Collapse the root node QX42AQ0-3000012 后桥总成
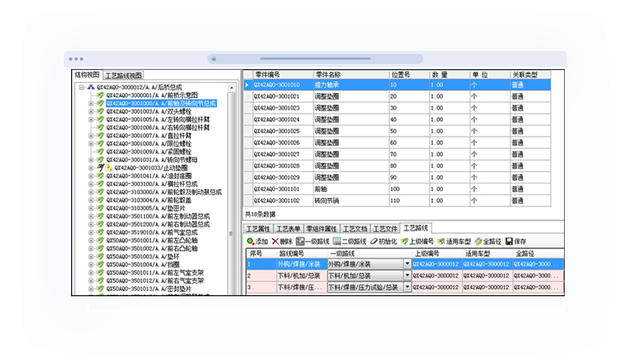Screen dimensions: 630x364 click(x=81, y=87)
